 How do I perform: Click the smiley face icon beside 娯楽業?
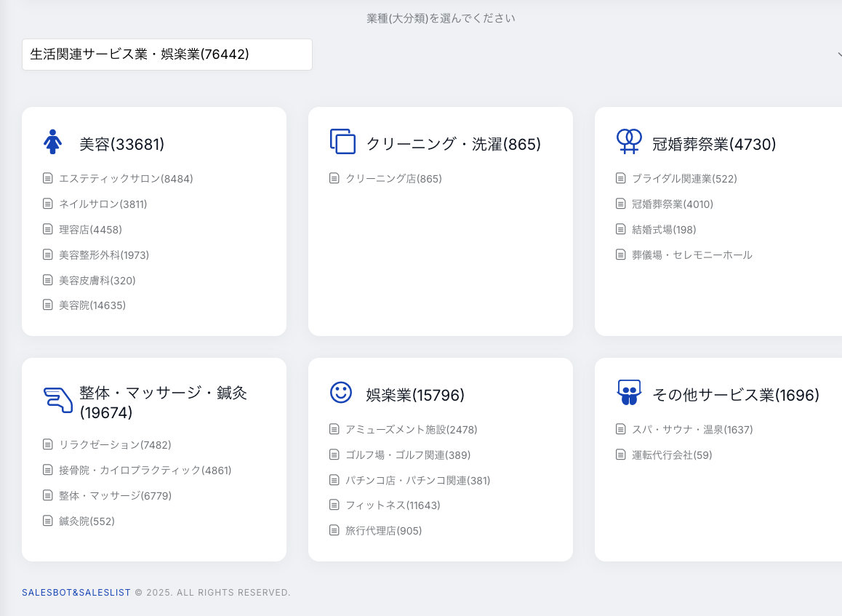[341, 393]
